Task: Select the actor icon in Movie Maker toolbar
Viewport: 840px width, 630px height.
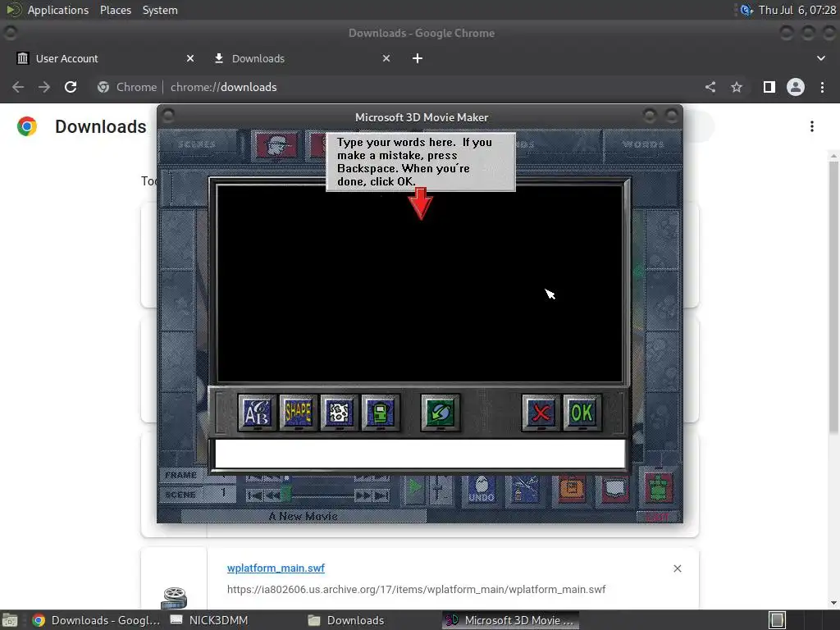Action: point(276,145)
